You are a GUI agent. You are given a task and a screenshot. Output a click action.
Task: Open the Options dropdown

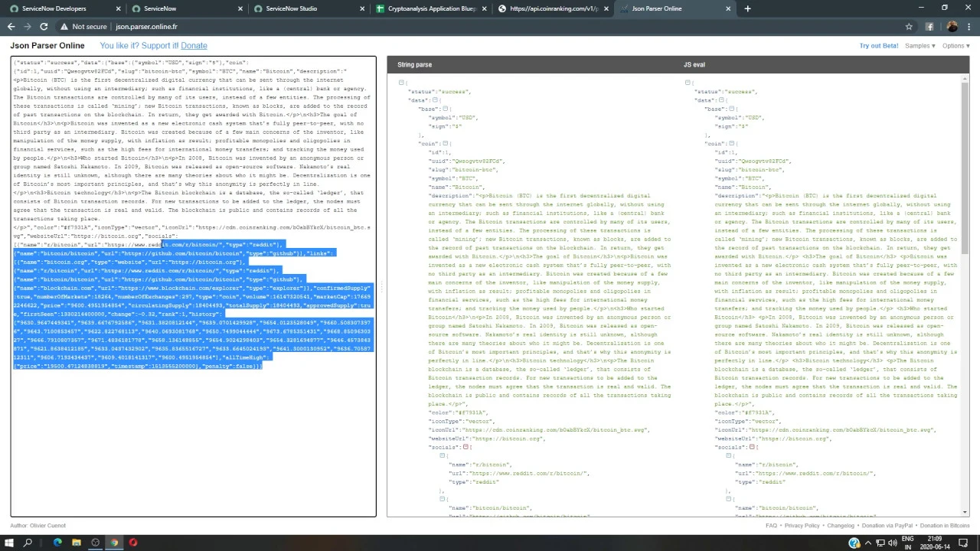955,46
